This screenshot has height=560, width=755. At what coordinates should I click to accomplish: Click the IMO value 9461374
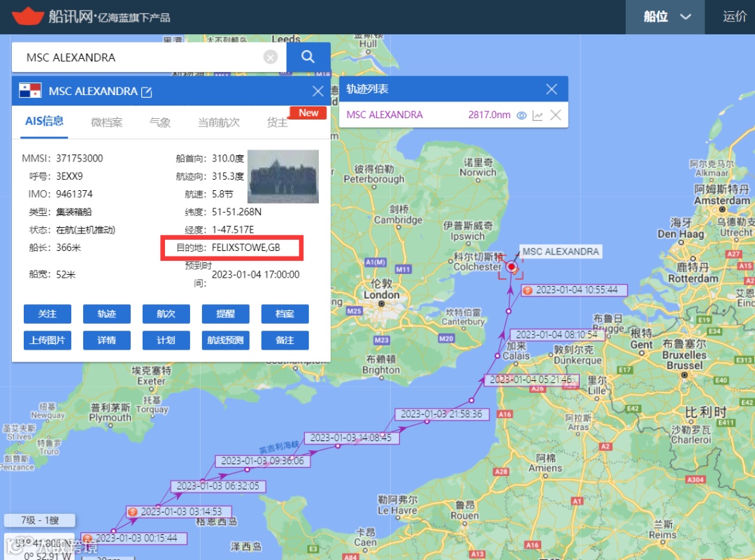74,194
